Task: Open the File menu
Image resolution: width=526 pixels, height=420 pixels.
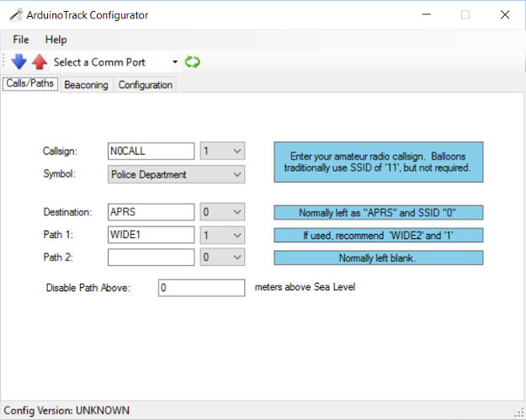Action: click(21, 40)
